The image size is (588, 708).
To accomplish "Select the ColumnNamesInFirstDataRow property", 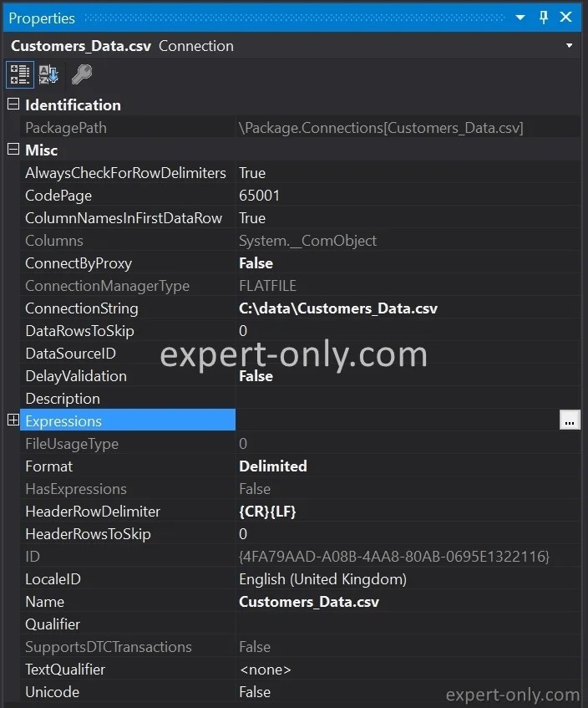I will (124, 218).
